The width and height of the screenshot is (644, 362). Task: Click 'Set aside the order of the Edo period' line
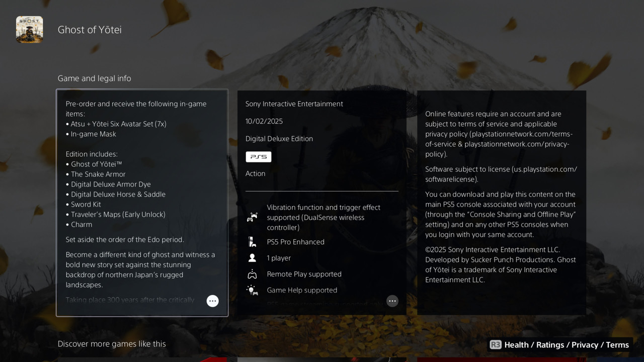tap(125, 240)
